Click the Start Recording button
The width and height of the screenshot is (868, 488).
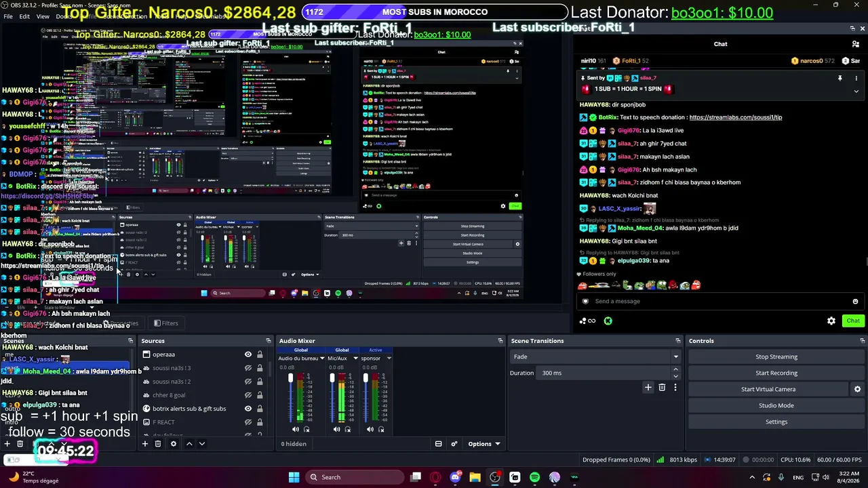776,373
